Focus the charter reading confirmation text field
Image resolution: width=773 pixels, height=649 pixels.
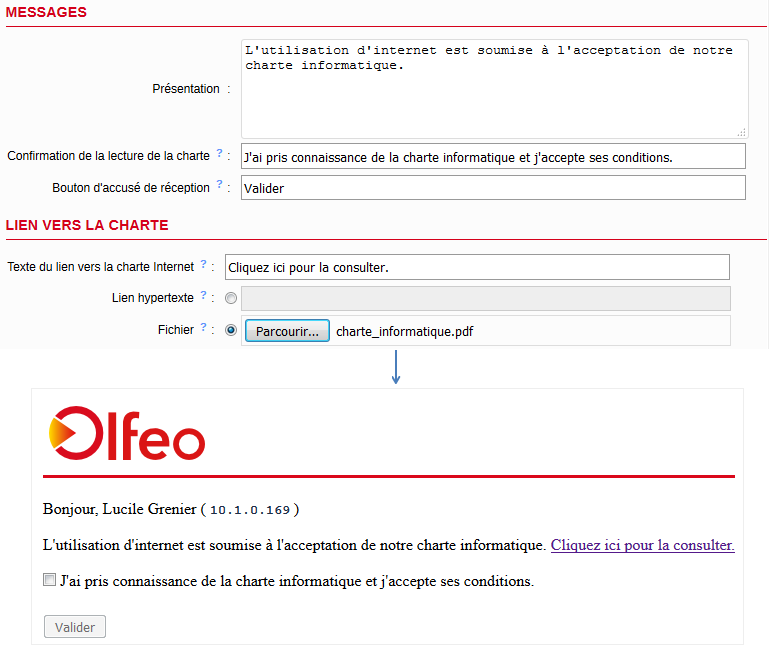click(x=493, y=156)
